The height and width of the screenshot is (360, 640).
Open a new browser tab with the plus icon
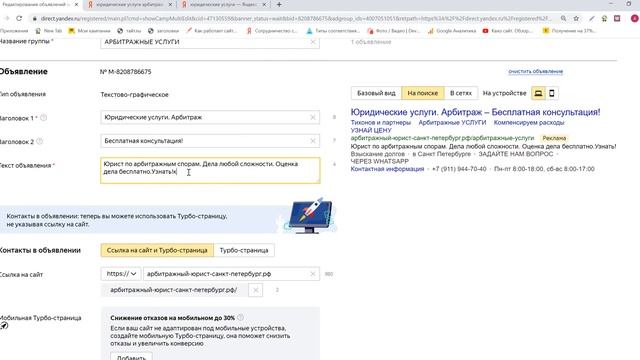pos(279,4)
